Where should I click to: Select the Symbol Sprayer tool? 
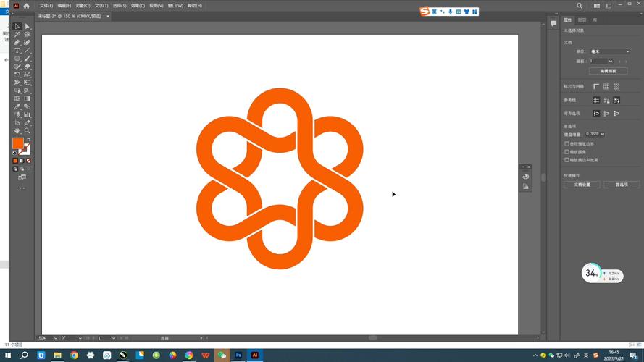click(x=17, y=114)
